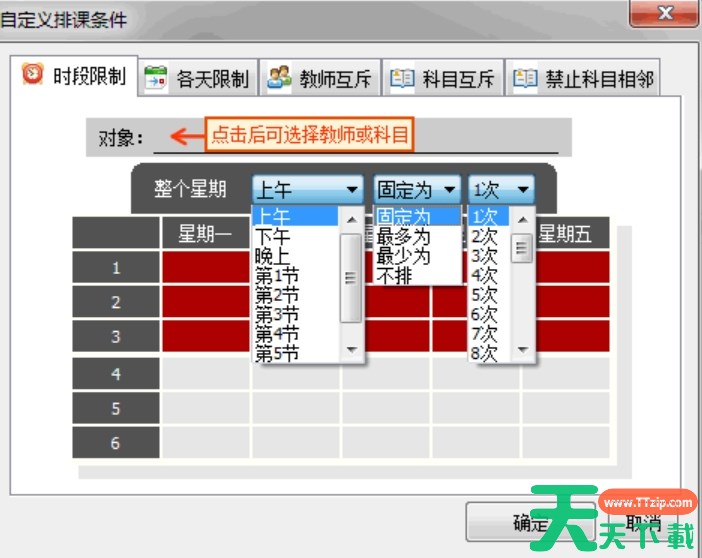Screen dimensions: 702x558
Task: Click the period list scroll up arrow
Action: (351, 219)
